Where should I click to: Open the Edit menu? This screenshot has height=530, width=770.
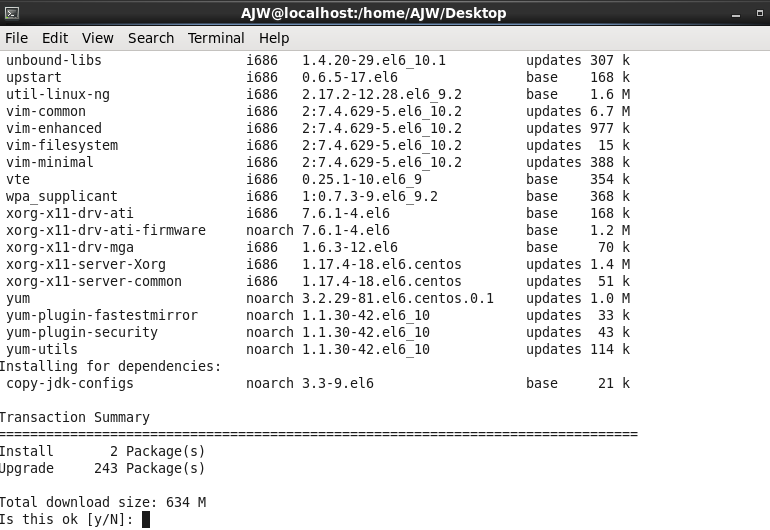[x=55, y=38]
